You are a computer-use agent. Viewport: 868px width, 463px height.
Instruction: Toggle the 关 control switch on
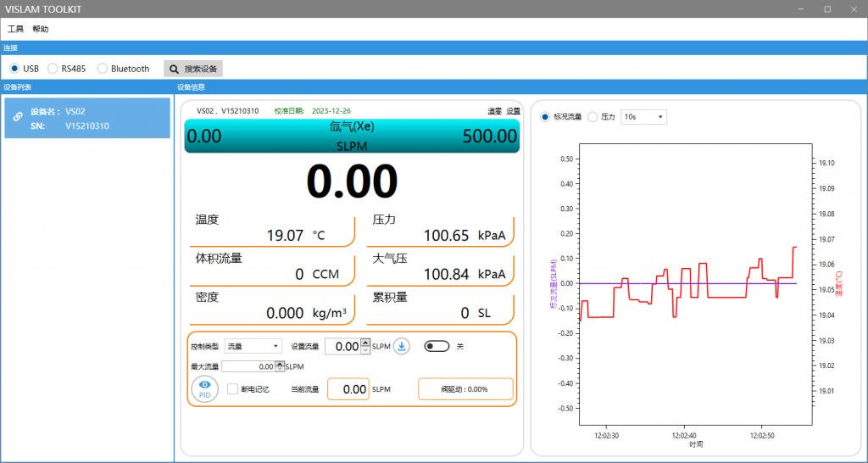(x=437, y=346)
